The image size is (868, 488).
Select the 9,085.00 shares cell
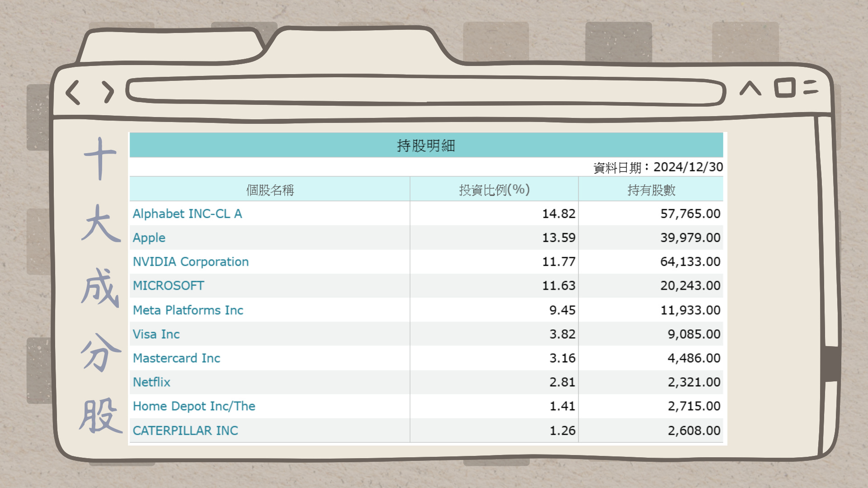tap(651, 334)
